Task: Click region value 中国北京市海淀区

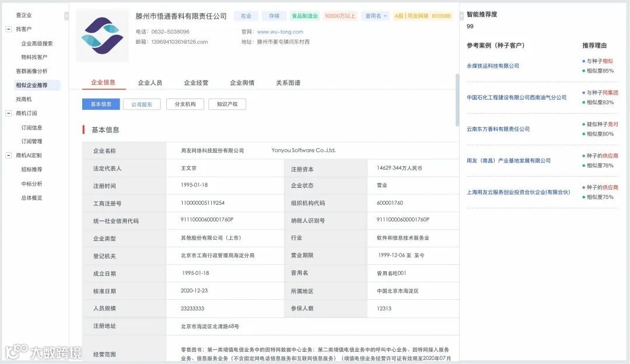Action: click(398, 291)
